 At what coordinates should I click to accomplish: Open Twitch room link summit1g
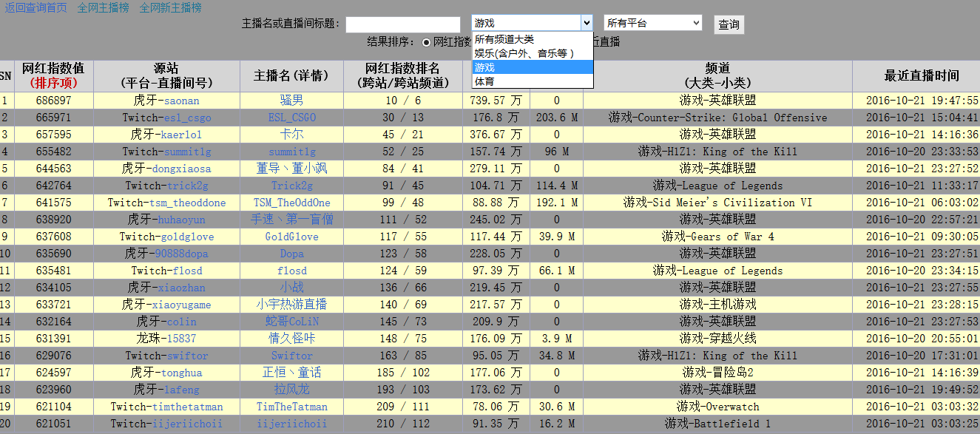point(187,152)
